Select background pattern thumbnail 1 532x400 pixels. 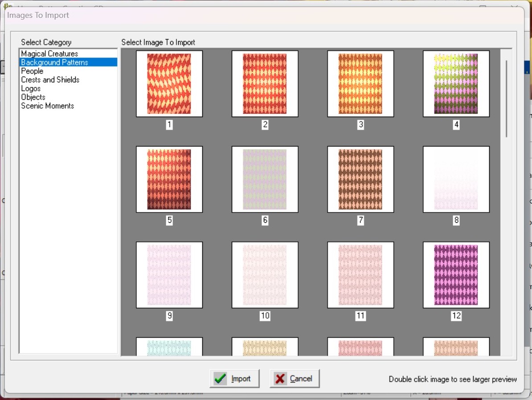169,84
